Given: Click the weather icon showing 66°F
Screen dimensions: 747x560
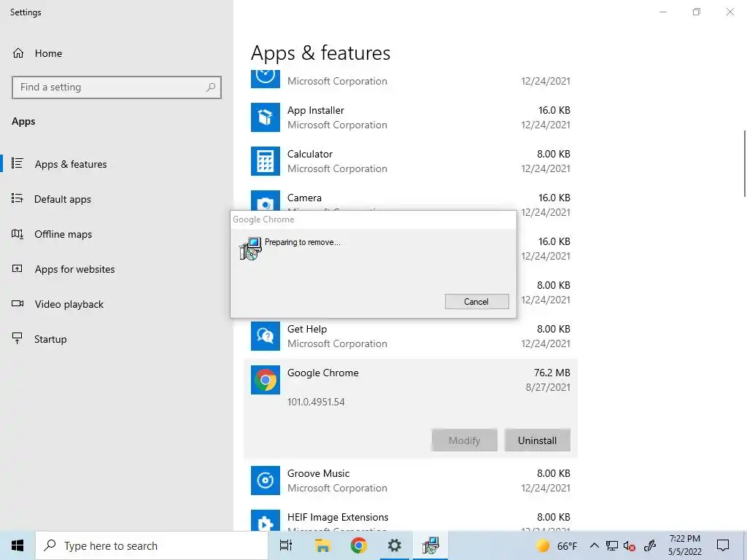Looking at the screenshot, I should pyautogui.click(x=543, y=545).
